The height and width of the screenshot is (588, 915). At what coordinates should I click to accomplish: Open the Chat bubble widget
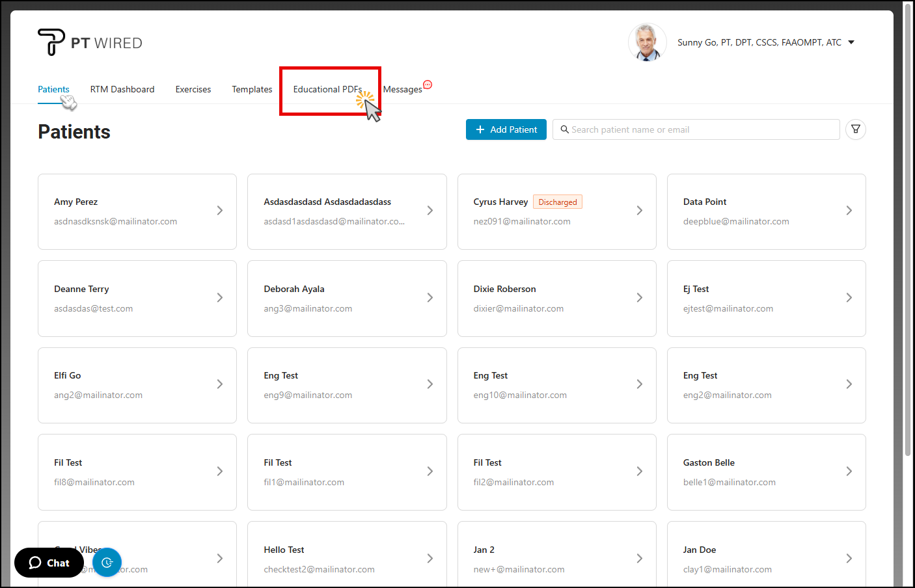coord(49,563)
